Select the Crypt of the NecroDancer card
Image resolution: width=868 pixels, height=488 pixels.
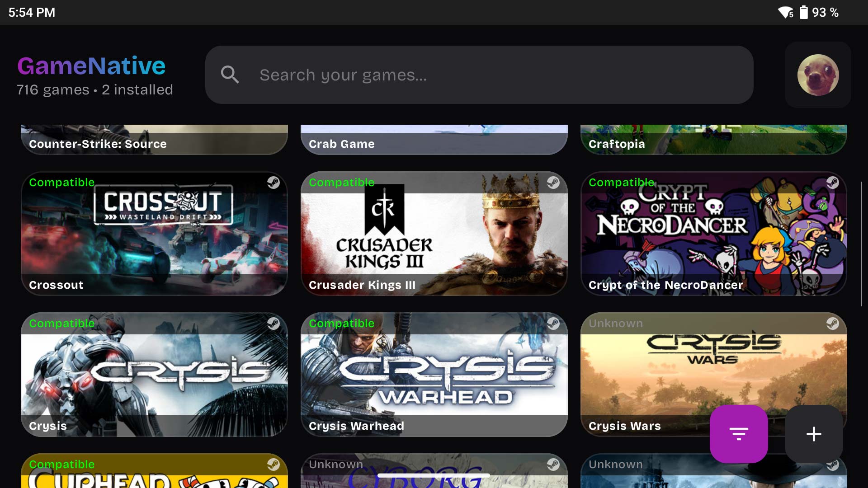click(713, 234)
